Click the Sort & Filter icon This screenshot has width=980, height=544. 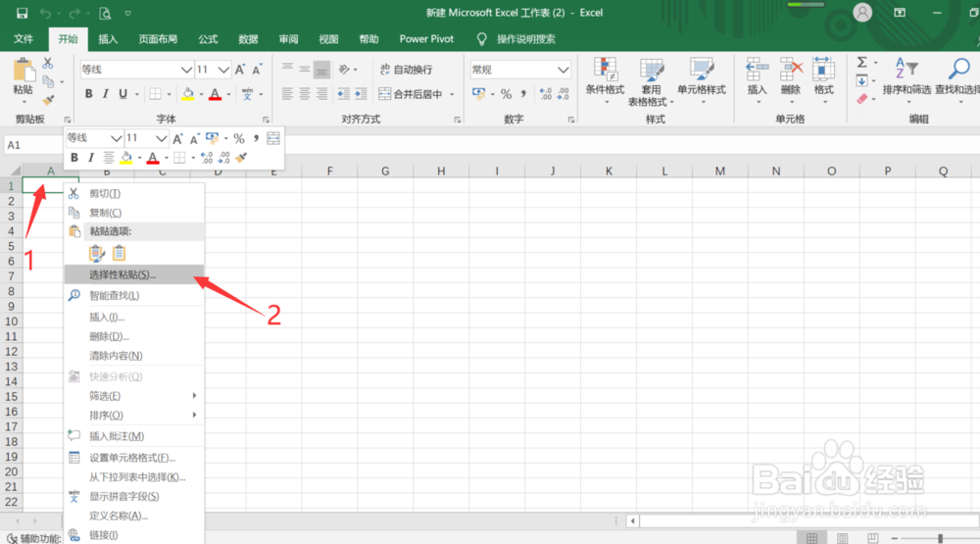906,69
